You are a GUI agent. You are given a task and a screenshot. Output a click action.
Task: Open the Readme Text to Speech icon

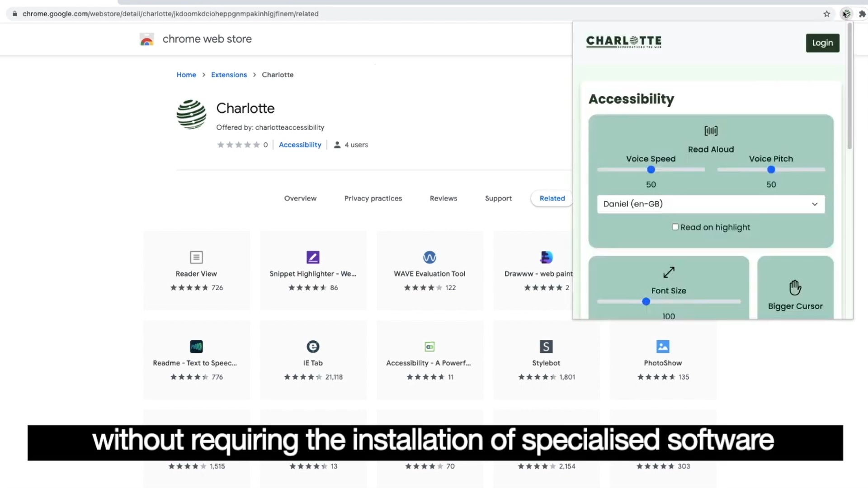(196, 347)
